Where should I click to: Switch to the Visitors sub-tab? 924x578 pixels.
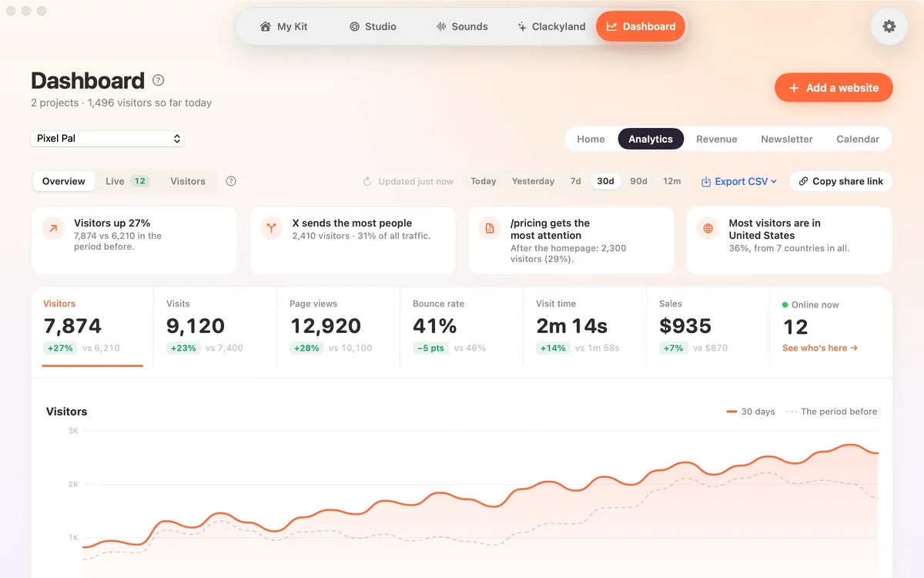click(188, 181)
